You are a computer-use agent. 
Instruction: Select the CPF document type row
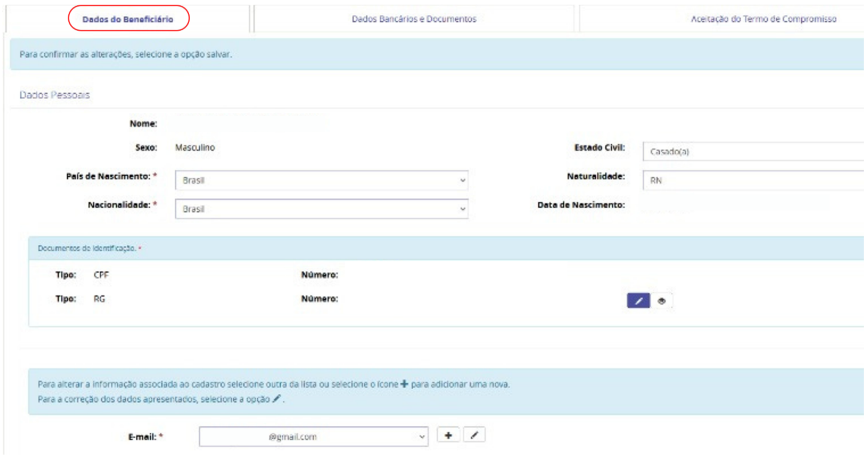coord(101,275)
